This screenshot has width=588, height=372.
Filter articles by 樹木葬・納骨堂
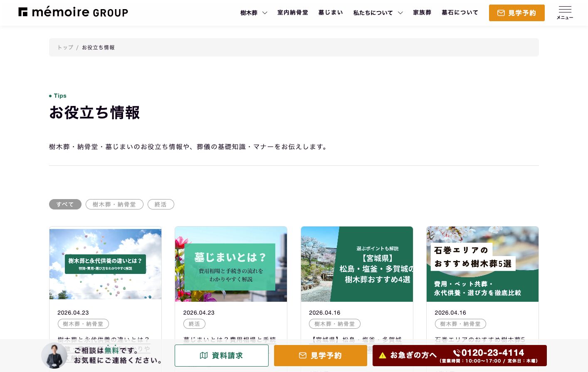tap(114, 204)
